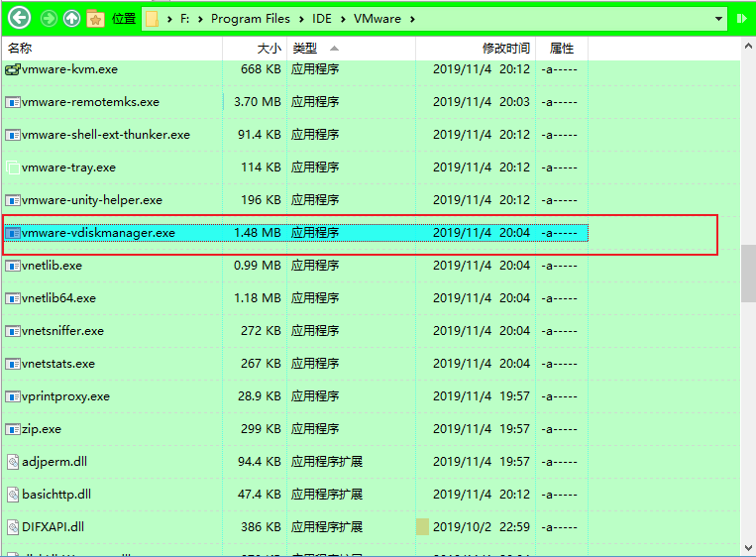Select file name vnetsniffer.exe
Viewport: 756px width, 557px height.
(62, 331)
